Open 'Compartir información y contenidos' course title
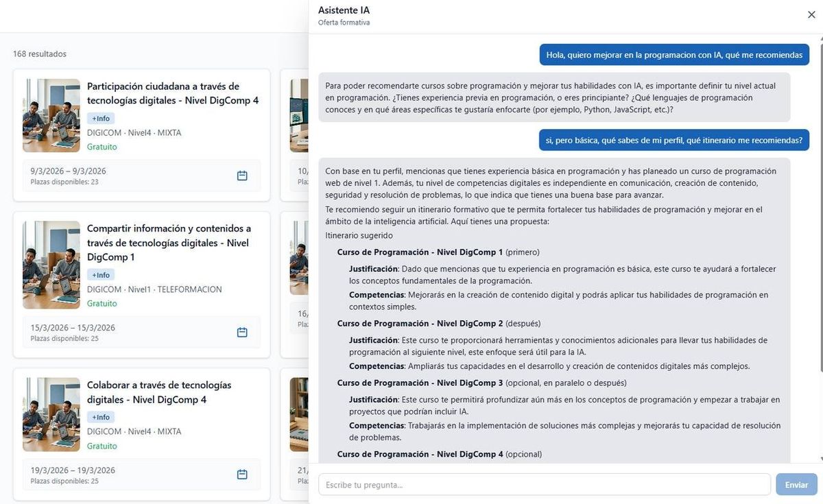Viewport: 823px width, 504px height. pos(169,243)
